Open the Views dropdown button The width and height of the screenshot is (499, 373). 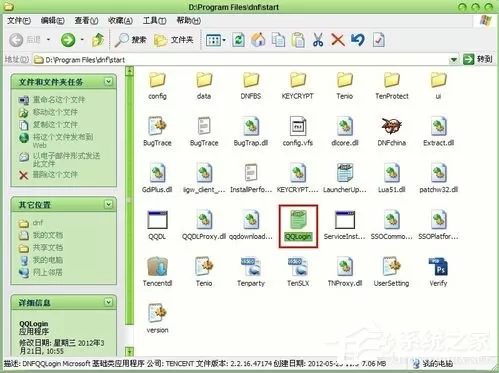tap(215, 40)
